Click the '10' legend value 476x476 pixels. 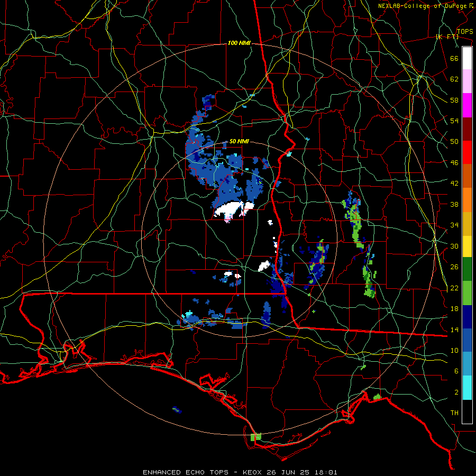click(x=454, y=350)
